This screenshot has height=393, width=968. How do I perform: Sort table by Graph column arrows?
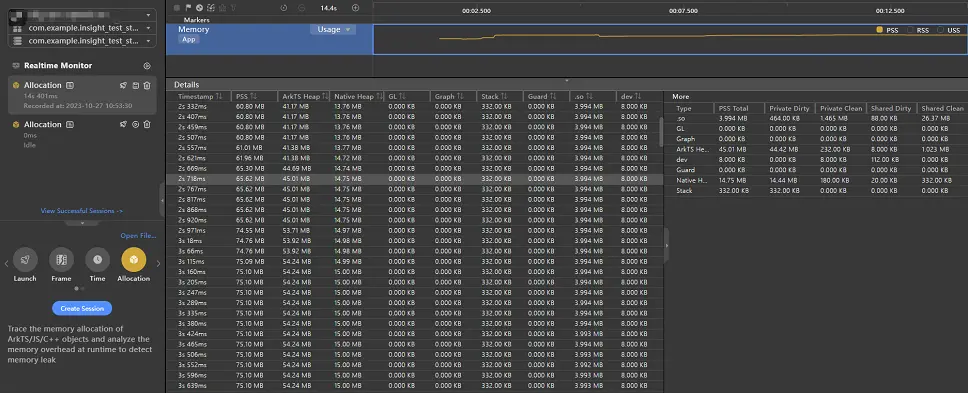[459, 97]
